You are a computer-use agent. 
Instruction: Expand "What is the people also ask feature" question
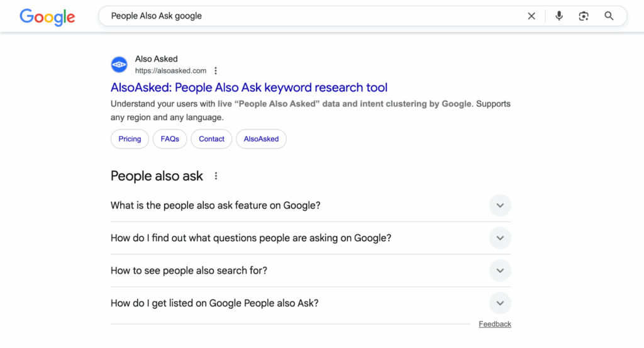499,206
